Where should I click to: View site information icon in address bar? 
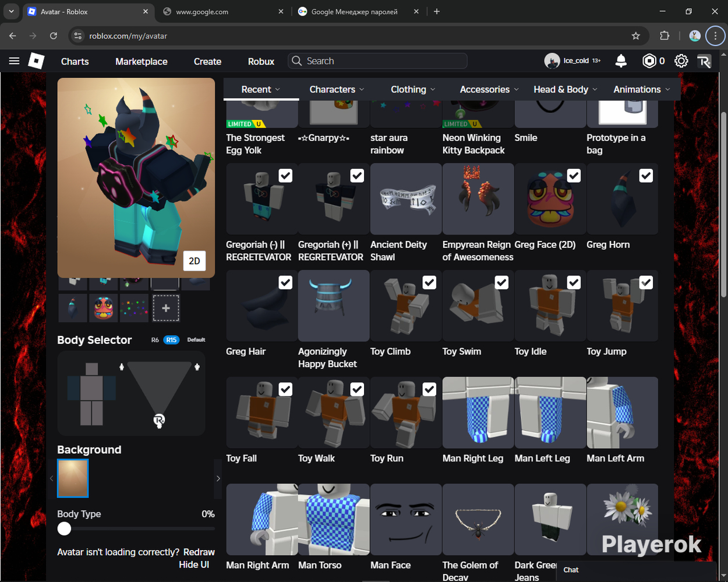tap(79, 36)
